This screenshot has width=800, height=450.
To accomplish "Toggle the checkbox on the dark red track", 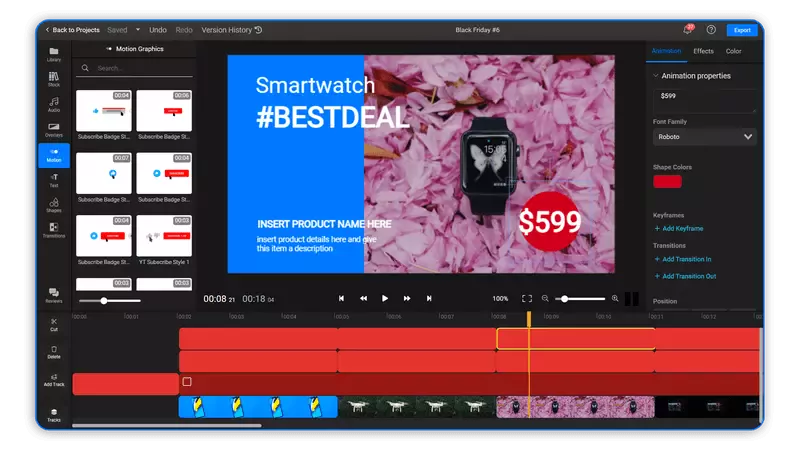I will (187, 382).
